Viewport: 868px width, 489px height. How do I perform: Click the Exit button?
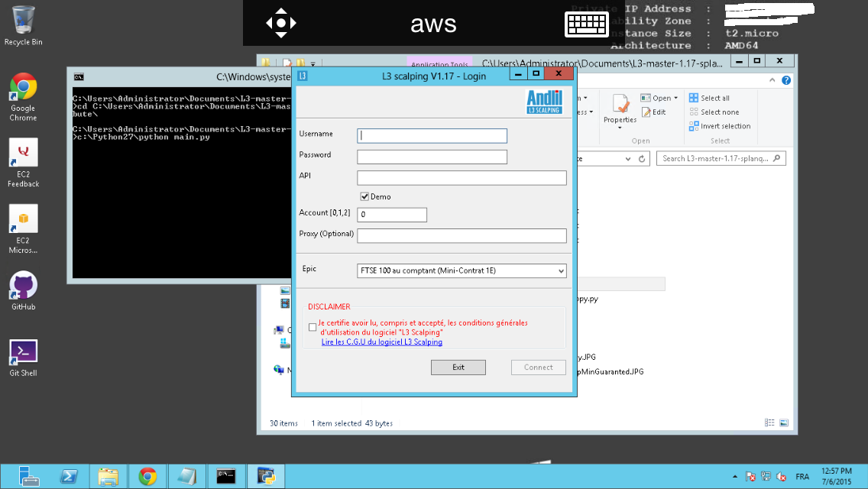click(458, 368)
